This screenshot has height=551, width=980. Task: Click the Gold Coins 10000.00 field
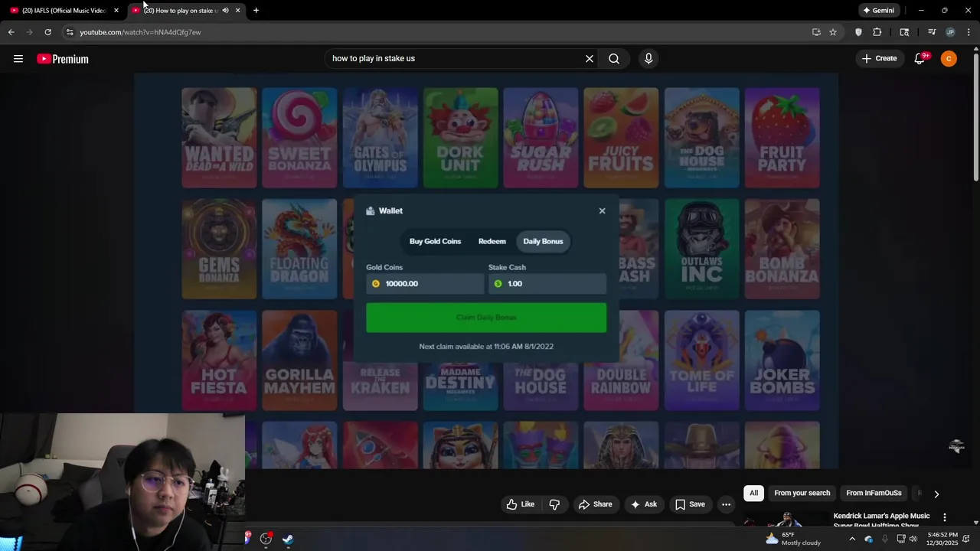pos(425,284)
